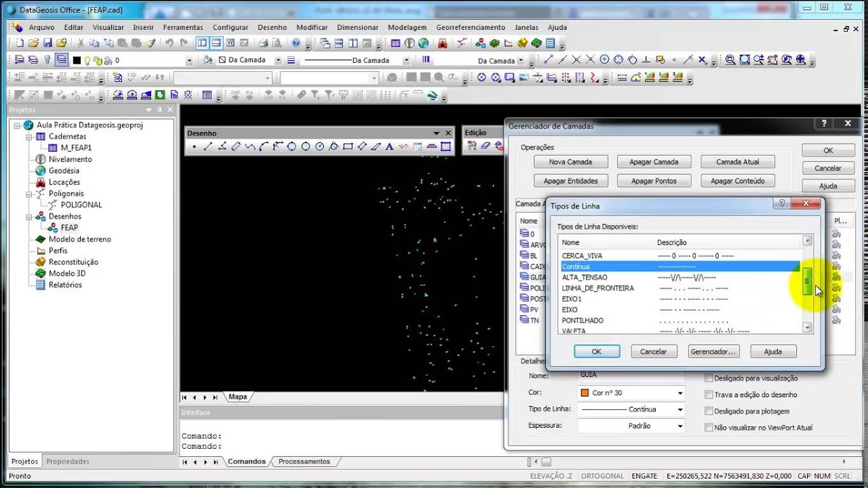868x488 pixels.
Task: Click the Save diskette icon
Action: [47, 43]
